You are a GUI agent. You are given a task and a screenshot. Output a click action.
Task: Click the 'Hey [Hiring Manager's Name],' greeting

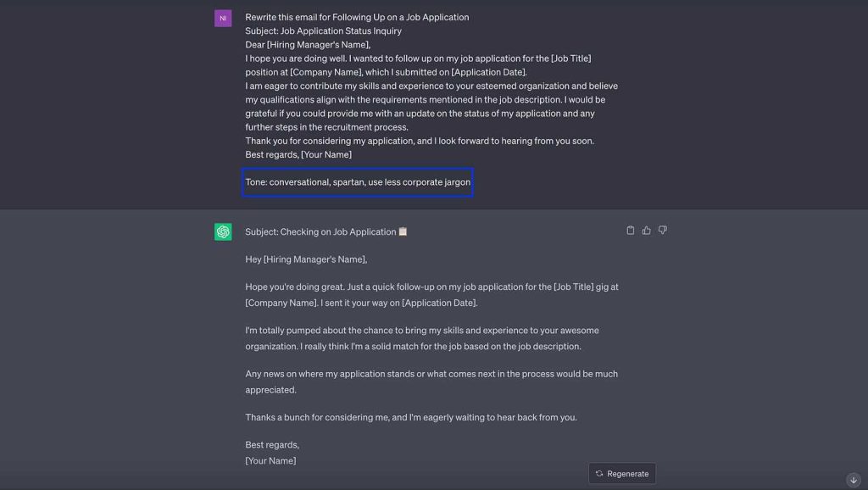point(306,259)
